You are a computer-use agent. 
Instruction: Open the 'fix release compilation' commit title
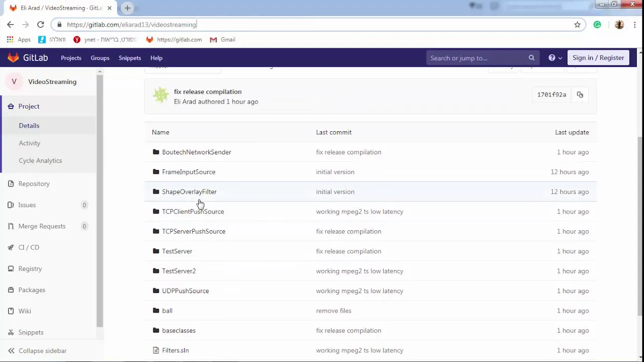tap(208, 92)
